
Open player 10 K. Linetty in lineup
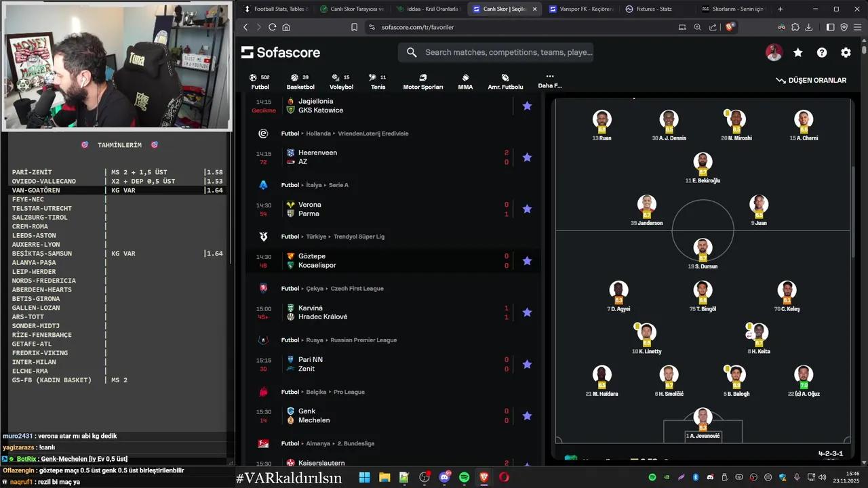pos(646,339)
